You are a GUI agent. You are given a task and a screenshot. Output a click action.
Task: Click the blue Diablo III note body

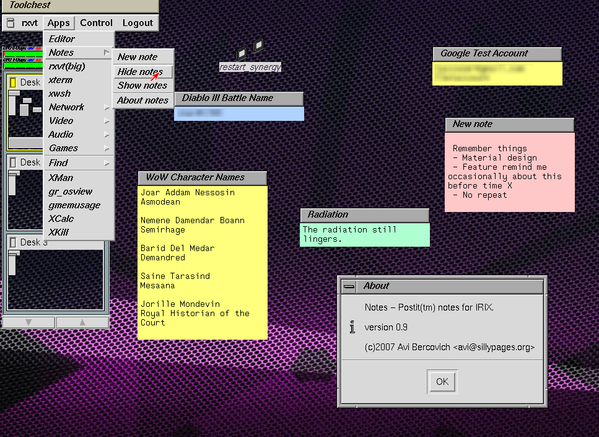(x=239, y=114)
